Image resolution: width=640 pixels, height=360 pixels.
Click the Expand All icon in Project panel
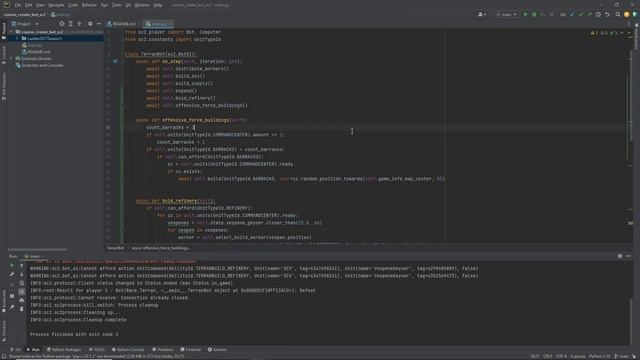click(71, 24)
